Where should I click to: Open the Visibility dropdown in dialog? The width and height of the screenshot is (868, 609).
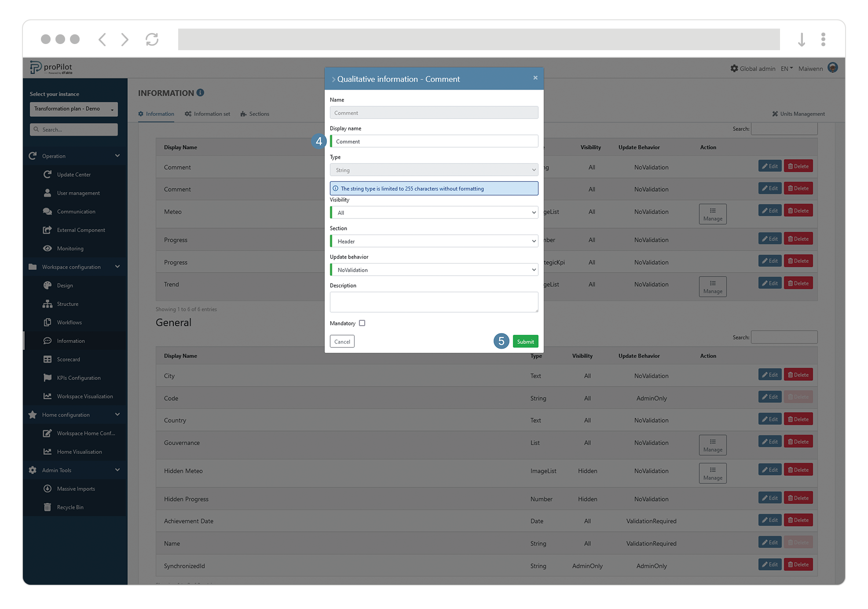tap(434, 213)
